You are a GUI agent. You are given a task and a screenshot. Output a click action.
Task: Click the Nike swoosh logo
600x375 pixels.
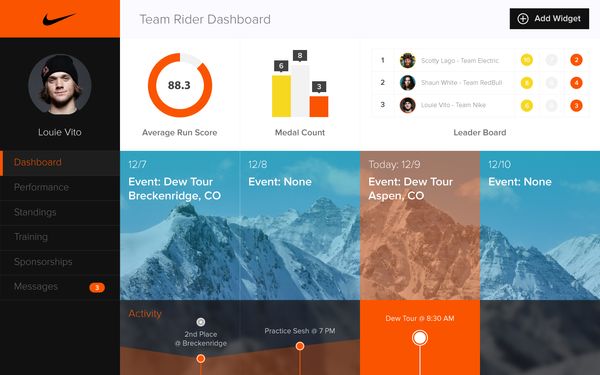[59, 19]
